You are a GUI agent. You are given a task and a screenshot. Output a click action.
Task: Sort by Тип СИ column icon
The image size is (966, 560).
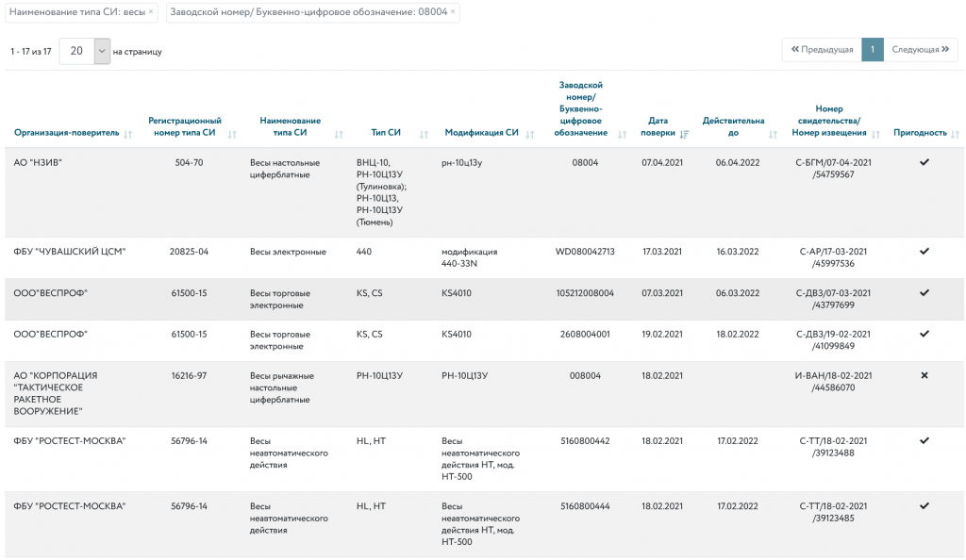tap(424, 134)
